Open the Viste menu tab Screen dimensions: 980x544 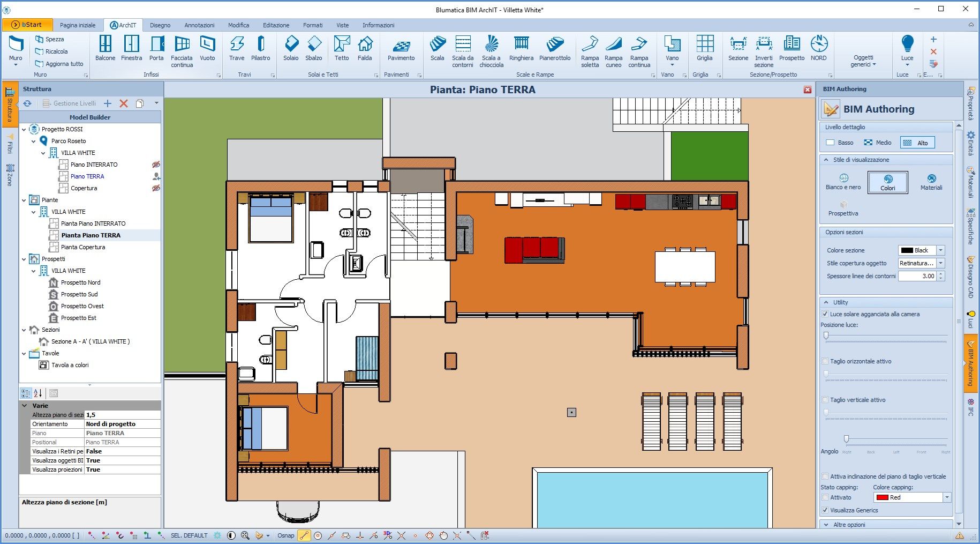(342, 25)
